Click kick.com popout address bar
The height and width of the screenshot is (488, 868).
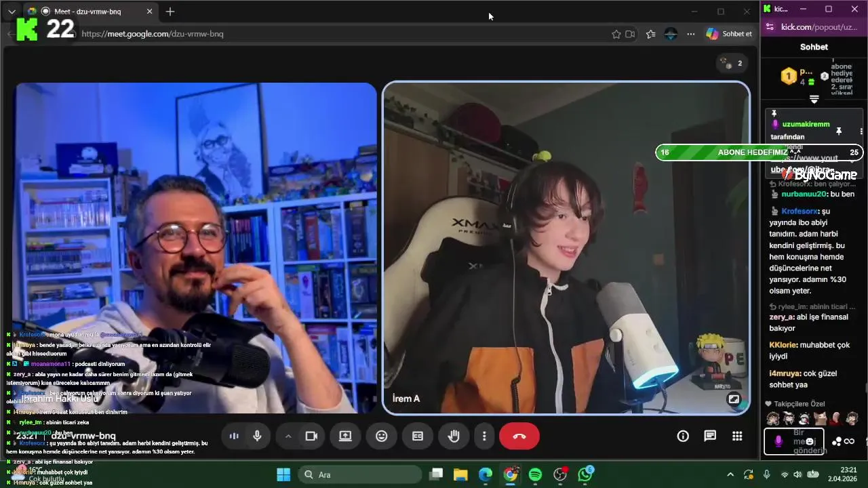pyautogui.click(x=819, y=27)
